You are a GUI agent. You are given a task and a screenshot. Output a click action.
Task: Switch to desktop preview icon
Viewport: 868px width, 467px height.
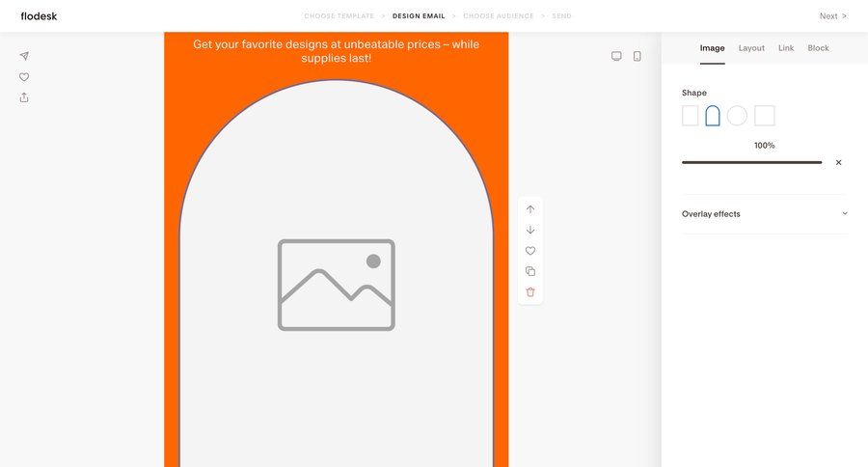pyautogui.click(x=616, y=56)
